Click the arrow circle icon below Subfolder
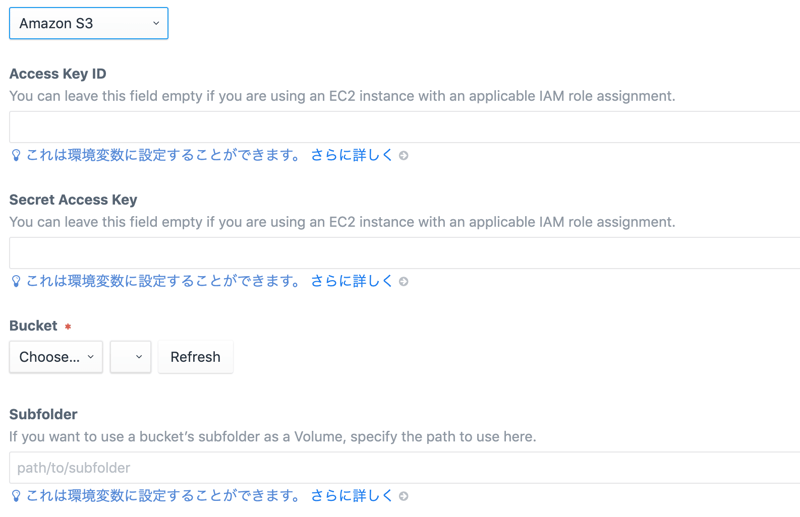The height and width of the screenshot is (517, 800). (x=404, y=496)
